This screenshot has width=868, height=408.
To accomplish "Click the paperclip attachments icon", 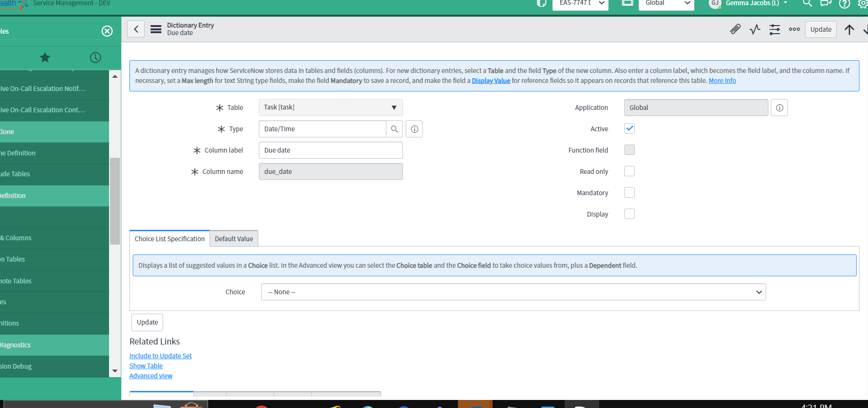I will tap(735, 29).
